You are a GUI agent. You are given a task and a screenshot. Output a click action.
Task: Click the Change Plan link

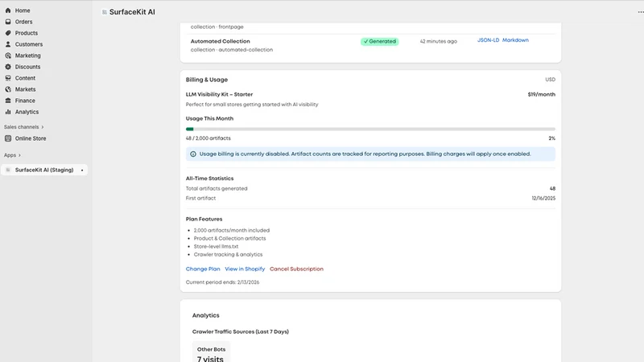click(203, 269)
